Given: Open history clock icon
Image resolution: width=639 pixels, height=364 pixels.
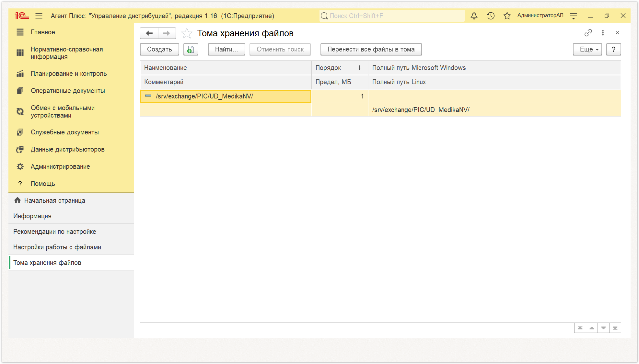Looking at the screenshot, I should pyautogui.click(x=491, y=16).
